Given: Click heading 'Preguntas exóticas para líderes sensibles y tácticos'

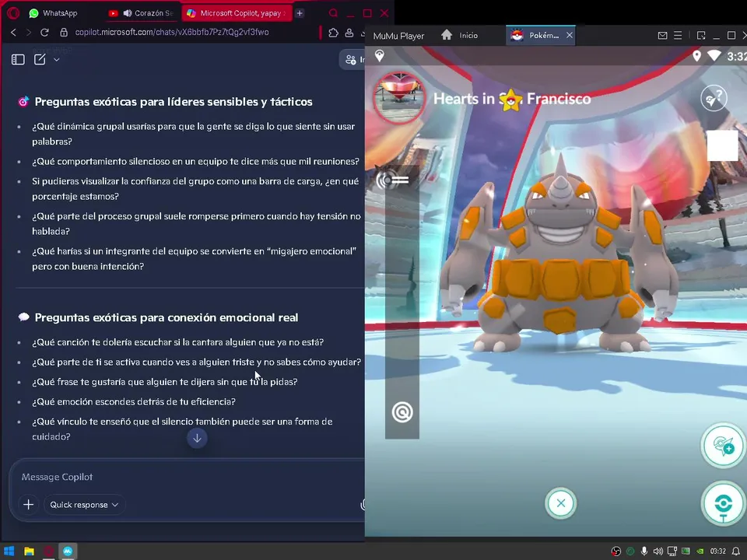Looking at the screenshot, I should click(x=174, y=101).
